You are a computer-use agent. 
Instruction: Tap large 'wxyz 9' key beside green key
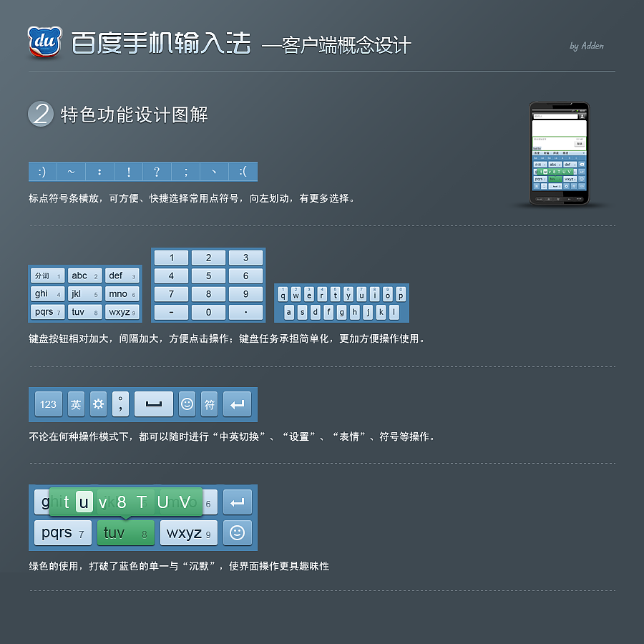coord(189,532)
